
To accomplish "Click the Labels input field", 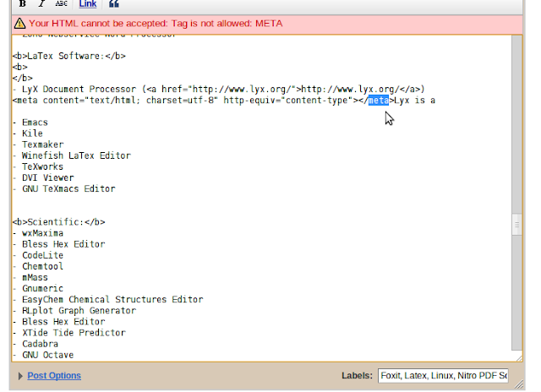I will [x=443, y=375].
